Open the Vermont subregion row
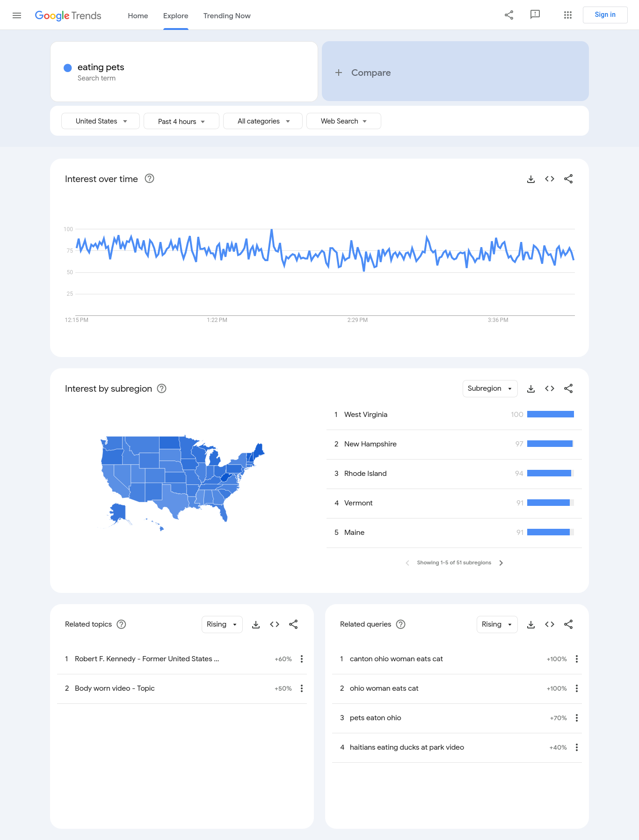The width and height of the screenshot is (639, 840). pyautogui.click(x=454, y=503)
